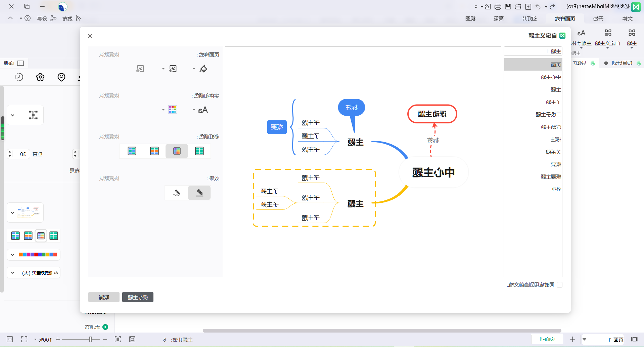Open the flower-shaped icon tab in side panel
Screen dimensions: 644x347
40,77
